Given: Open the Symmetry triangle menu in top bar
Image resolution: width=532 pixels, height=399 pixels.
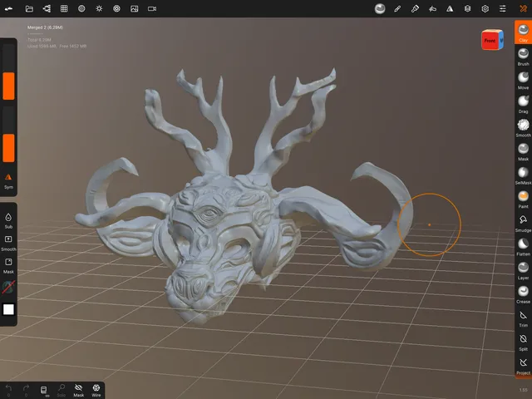Looking at the screenshot, I should point(450,9).
